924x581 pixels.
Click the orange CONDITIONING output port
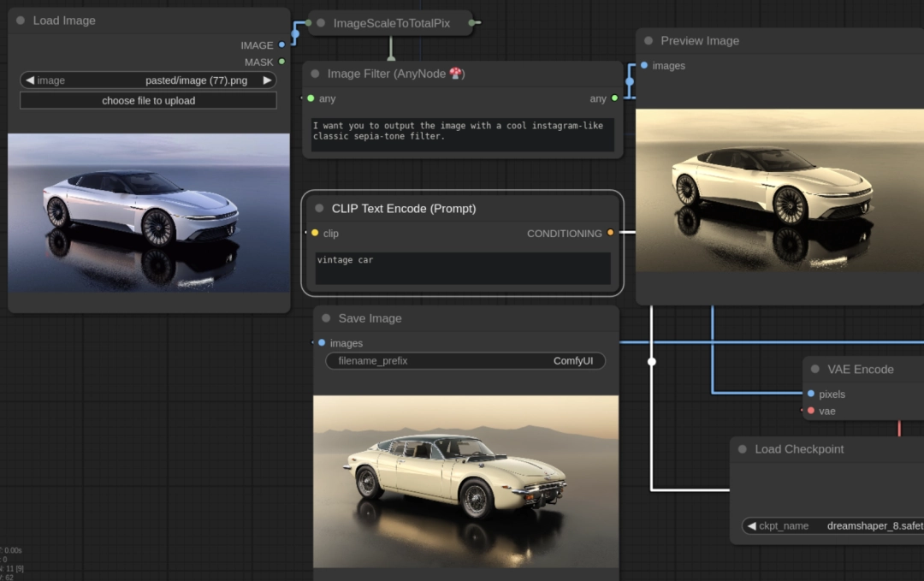pyautogui.click(x=610, y=233)
